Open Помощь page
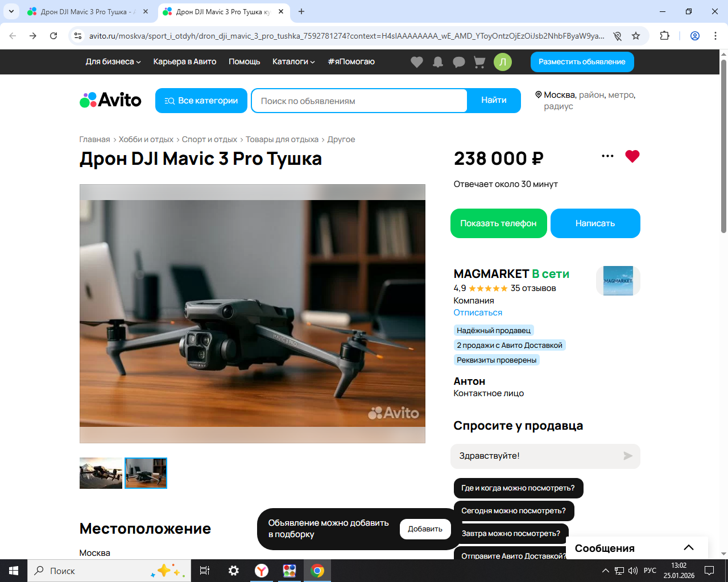This screenshot has width=728, height=582. point(245,62)
